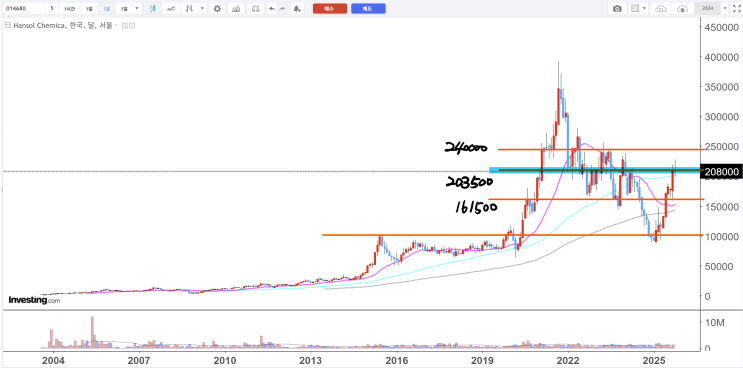Click the load chart cloud icon
The height and width of the screenshot is (368, 743).
tap(661, 9)
